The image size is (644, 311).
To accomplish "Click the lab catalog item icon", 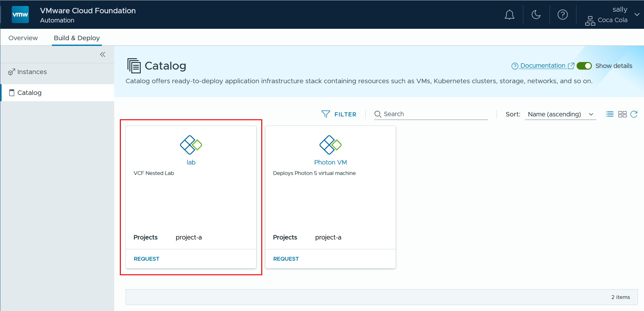I will tap(191, 145).
